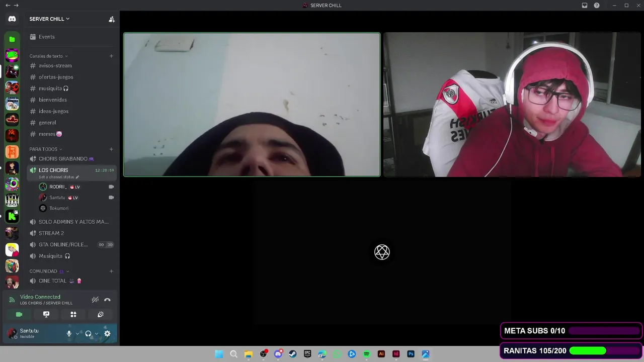Open the invite people icon beside SERVER CHILL

point(112,19)
